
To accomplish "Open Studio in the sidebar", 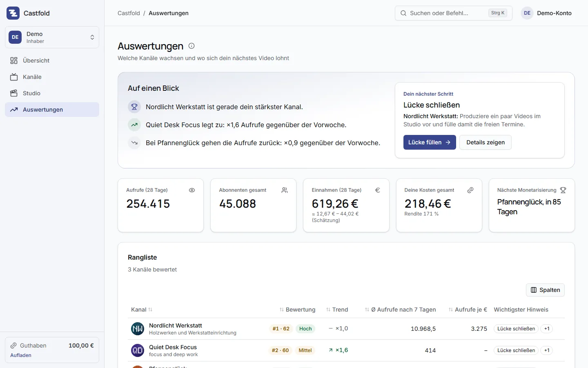I will [52, 93].
